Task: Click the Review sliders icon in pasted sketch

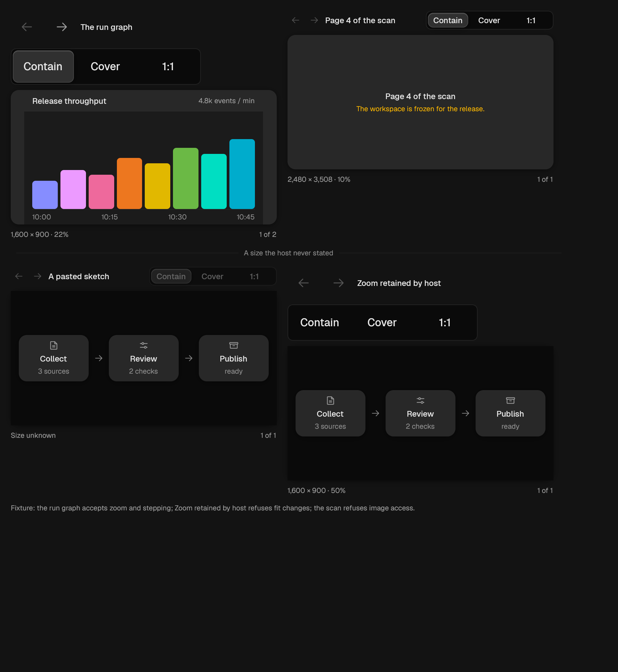Action: pos(144,345)
